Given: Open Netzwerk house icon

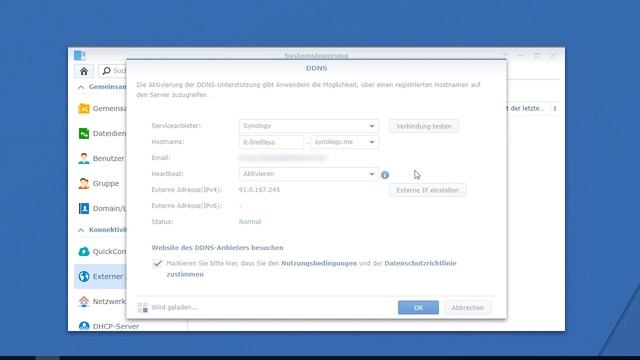Looking at the screenshot, I should (x=84, y=301).
